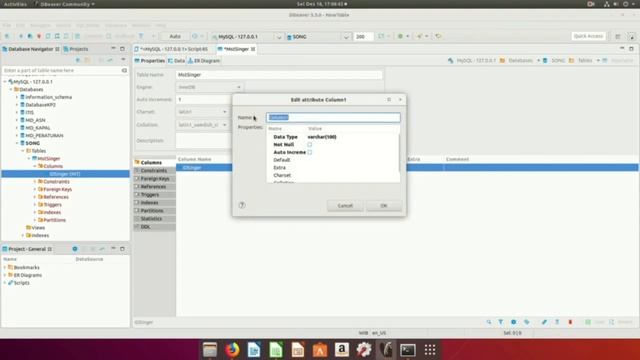Screen dimensions: 640x360
Task: Select the IDSinger column in navigator tree
Action: click(64, 174)
